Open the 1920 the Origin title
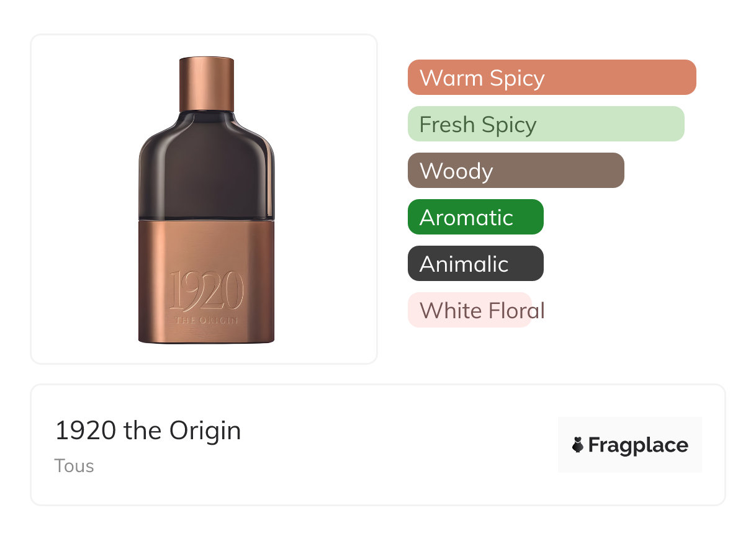Image resolution: width=756 pixels, height=536 pixels. 148,431
